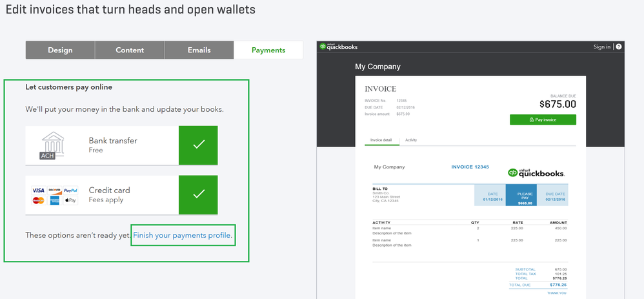This screenshot has height=299, width=644.
Task: Toggle the Credit card green checkmark
Action: [x=198, y=195]
